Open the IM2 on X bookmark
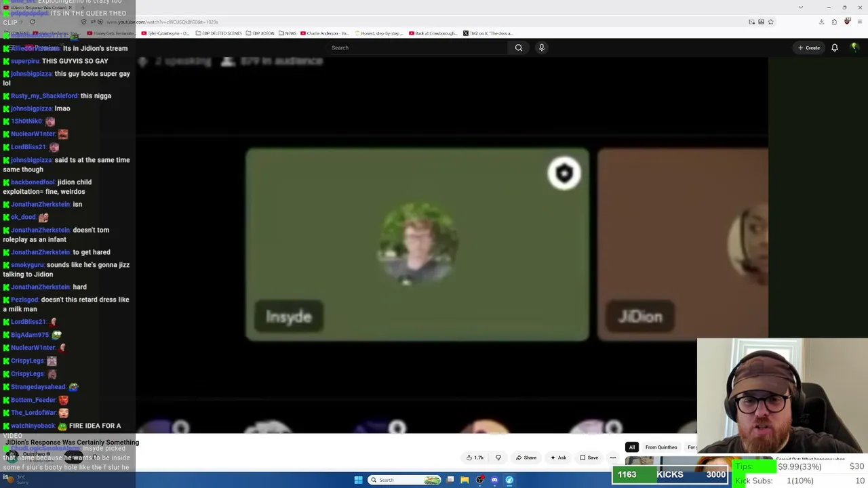The image size is (868, 488). (488, 33)
